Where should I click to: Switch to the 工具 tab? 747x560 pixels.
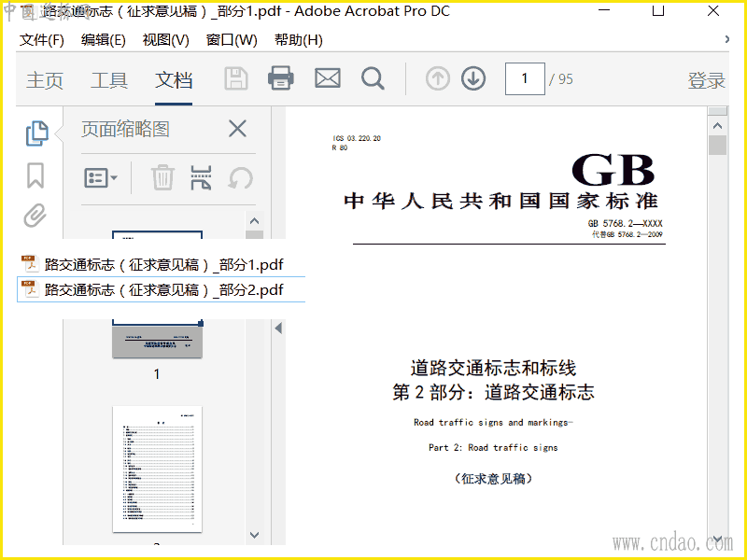click(x=109, y=80)
